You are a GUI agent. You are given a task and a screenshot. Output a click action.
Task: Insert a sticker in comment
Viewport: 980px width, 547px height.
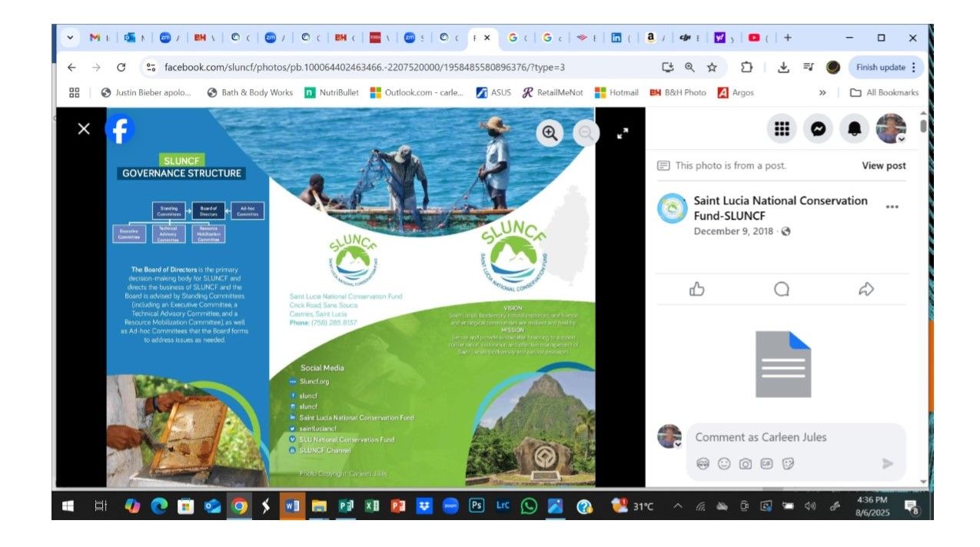pos(788,463)
